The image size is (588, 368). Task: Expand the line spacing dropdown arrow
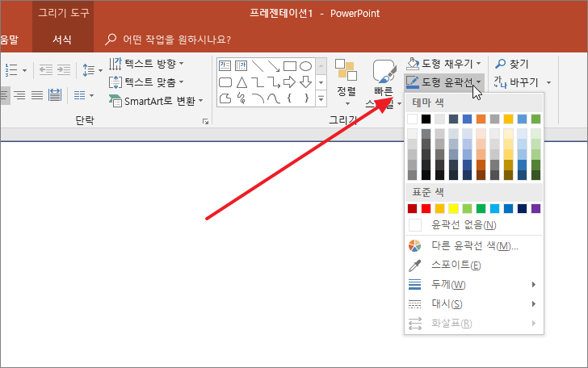100,70
